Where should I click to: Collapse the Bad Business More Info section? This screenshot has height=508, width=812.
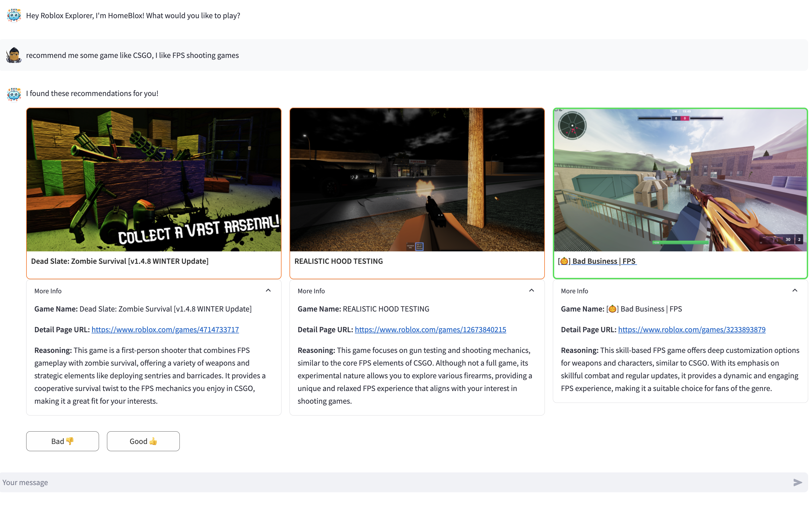tap(795, 291)
